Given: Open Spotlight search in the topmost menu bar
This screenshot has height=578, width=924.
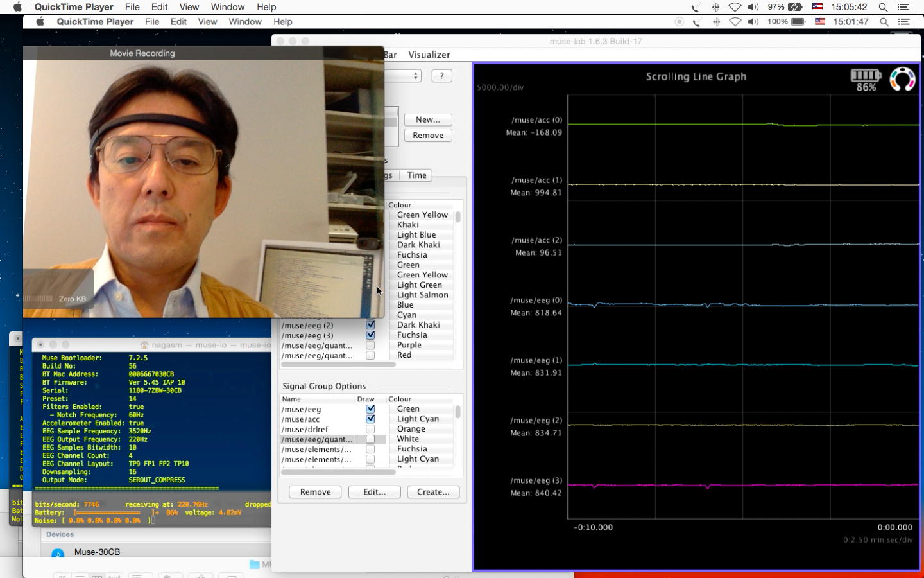Looking at the screenshot, I should [x=883, y=7].
